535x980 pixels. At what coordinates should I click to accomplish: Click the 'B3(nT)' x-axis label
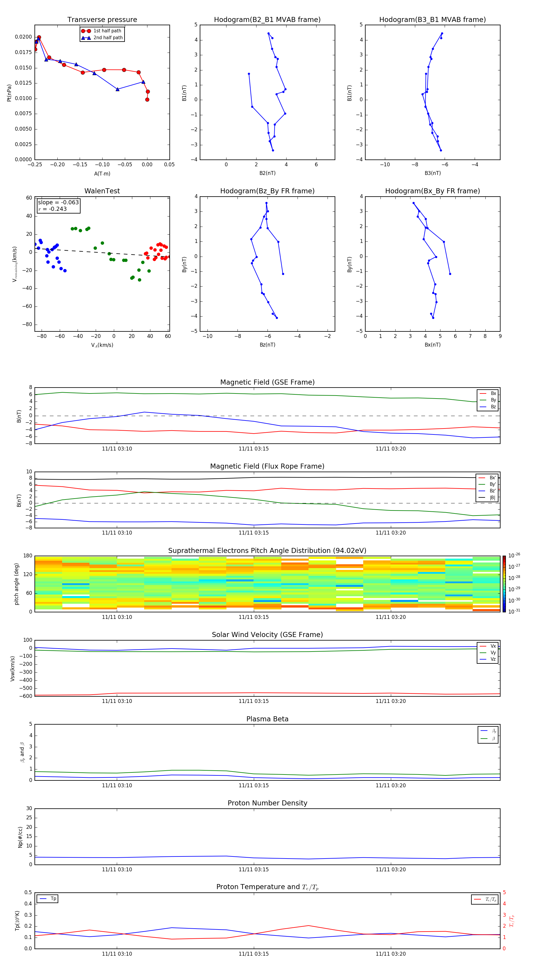432,173
